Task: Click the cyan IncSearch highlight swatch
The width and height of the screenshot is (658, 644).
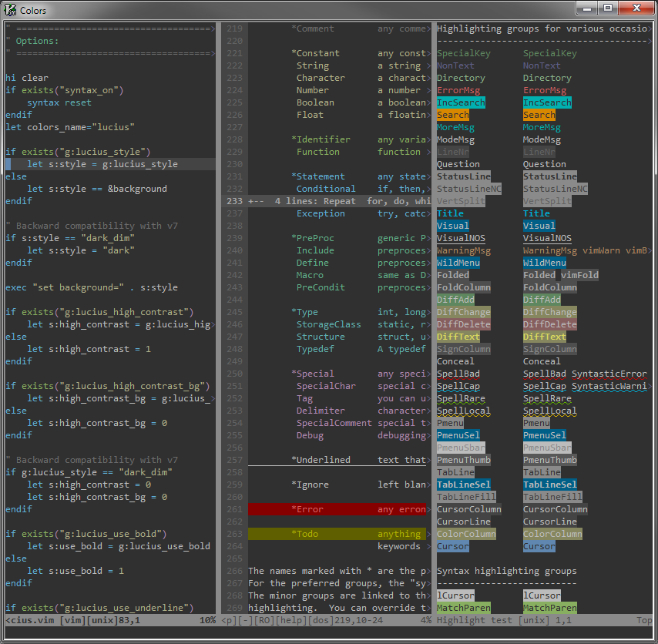Action: pyautogui.click(x=460, y=102)
